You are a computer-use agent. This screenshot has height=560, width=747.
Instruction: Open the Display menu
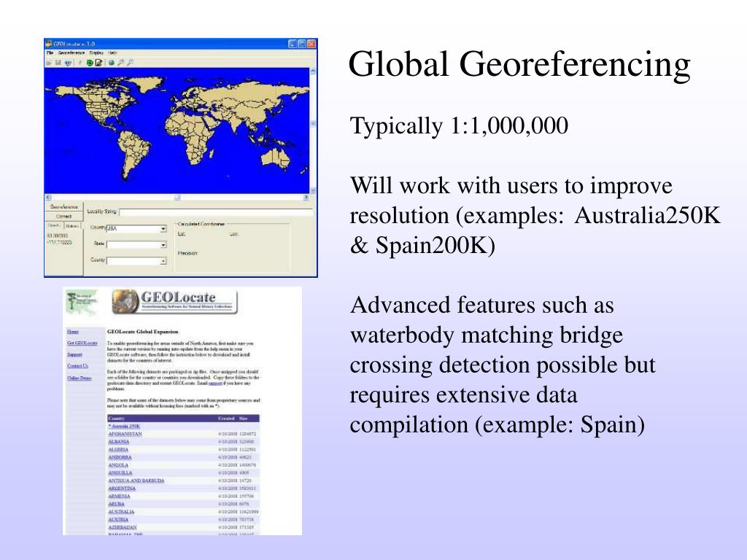pyautogui.click(x=96, y=52)
